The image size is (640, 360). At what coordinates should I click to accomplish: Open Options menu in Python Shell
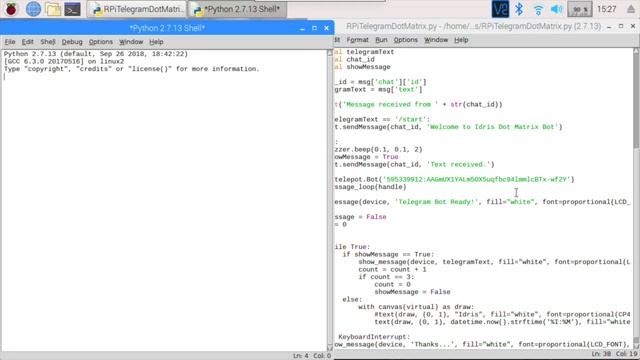pyautogui.click(x=101, y=42)
